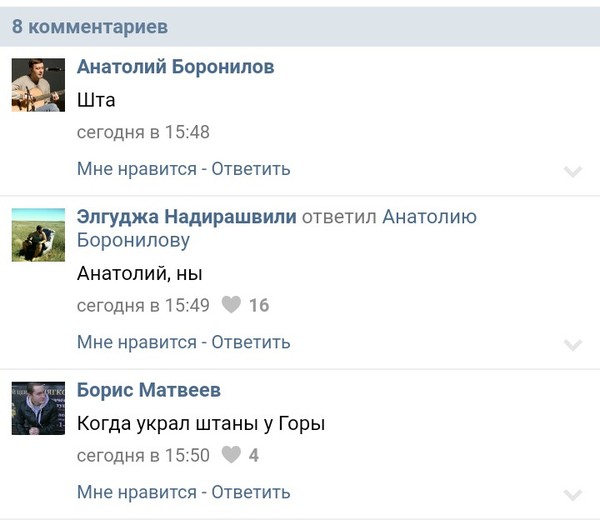This screenshot has height=525, width=600.
Task: Reply to Борис Матвеев's comment
Action: 251,492
